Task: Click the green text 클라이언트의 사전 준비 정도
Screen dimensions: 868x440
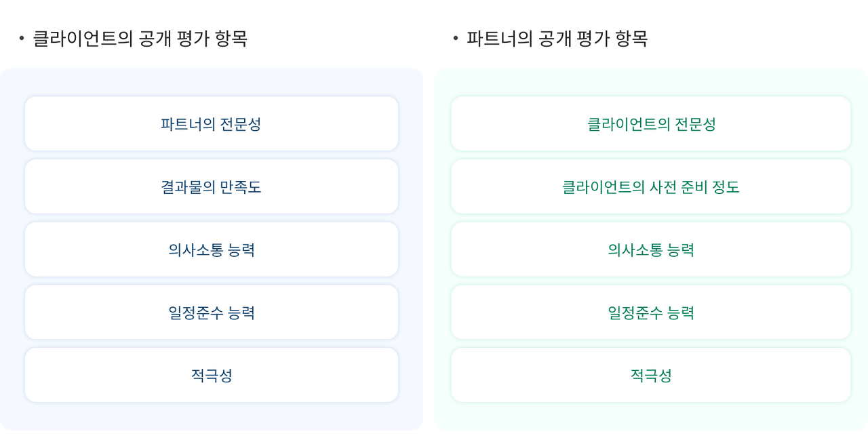Action: click(x=651, y=187)
